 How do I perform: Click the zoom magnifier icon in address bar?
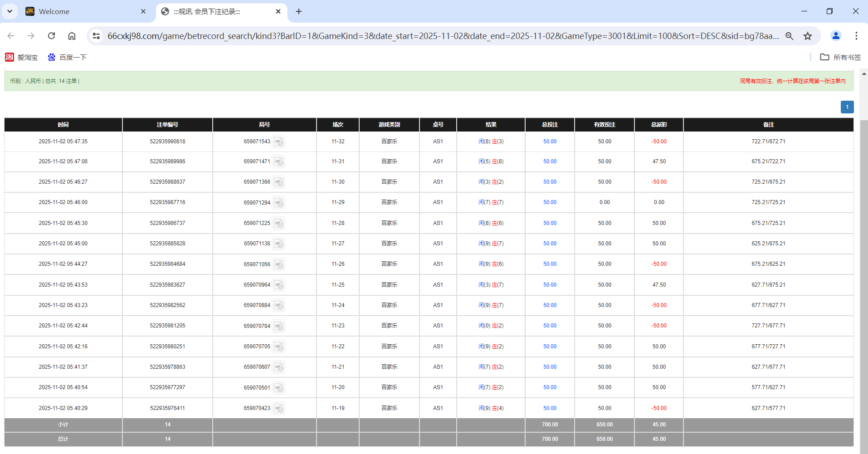click(x=790, y=36)
